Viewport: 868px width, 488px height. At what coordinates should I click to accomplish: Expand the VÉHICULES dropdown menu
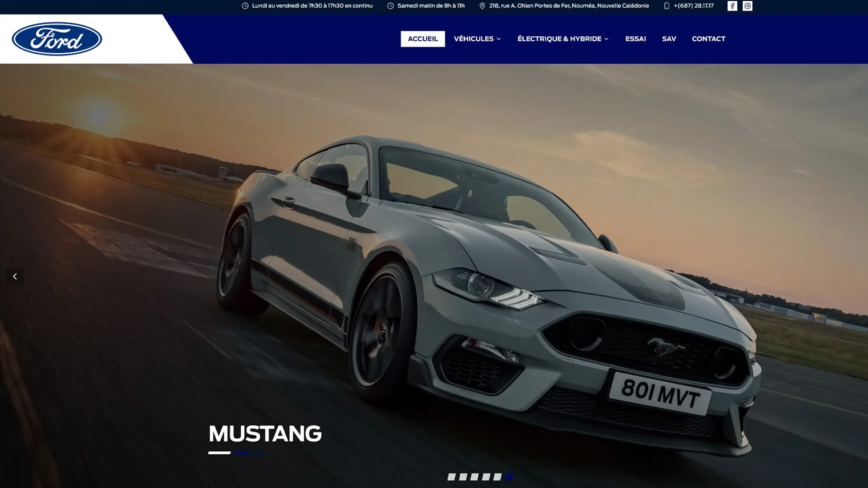pos(477,39)
